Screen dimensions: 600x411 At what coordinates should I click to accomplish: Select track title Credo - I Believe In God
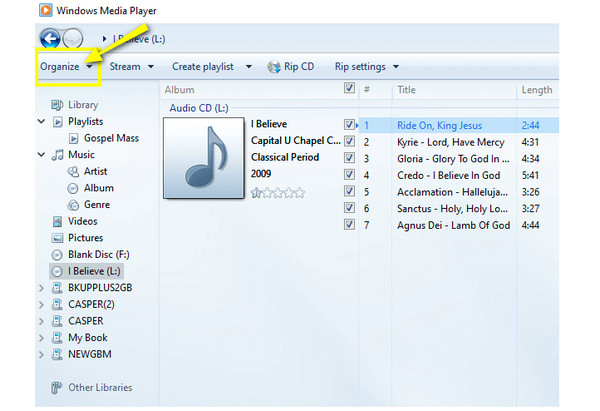coord(448,175)
